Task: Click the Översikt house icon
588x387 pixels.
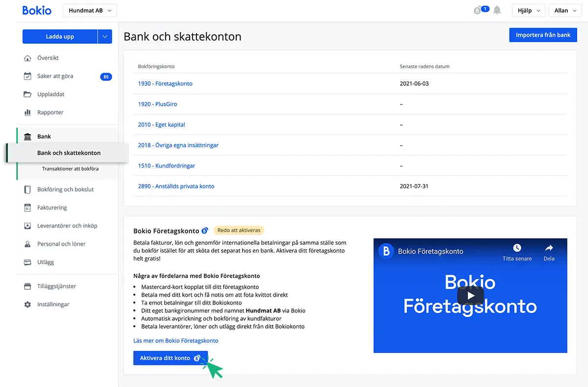Action: 27,58
